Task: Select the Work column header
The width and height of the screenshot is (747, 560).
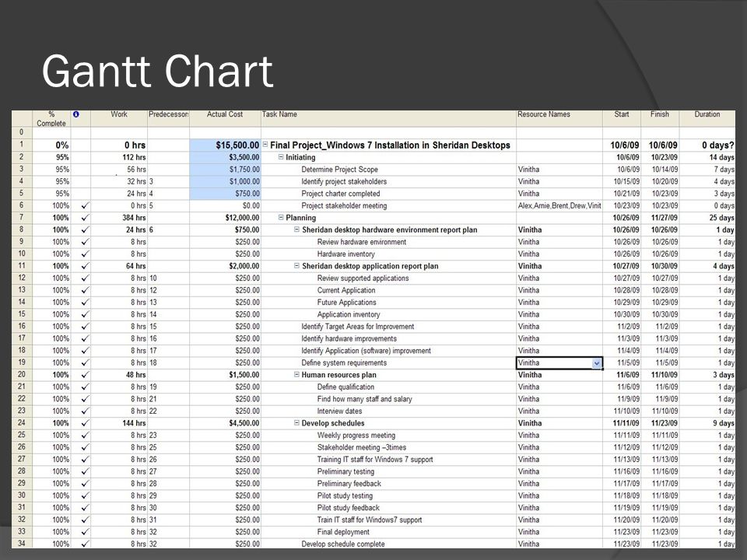Action: coord(119,118)
